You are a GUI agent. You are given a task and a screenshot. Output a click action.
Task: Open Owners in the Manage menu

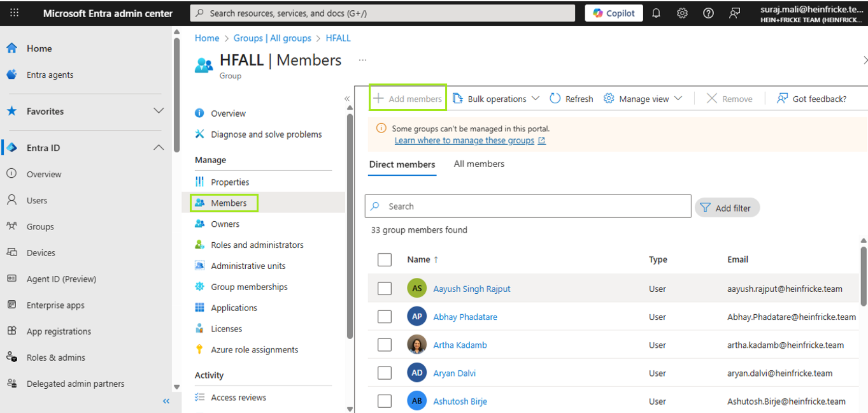tap(225, 224)
